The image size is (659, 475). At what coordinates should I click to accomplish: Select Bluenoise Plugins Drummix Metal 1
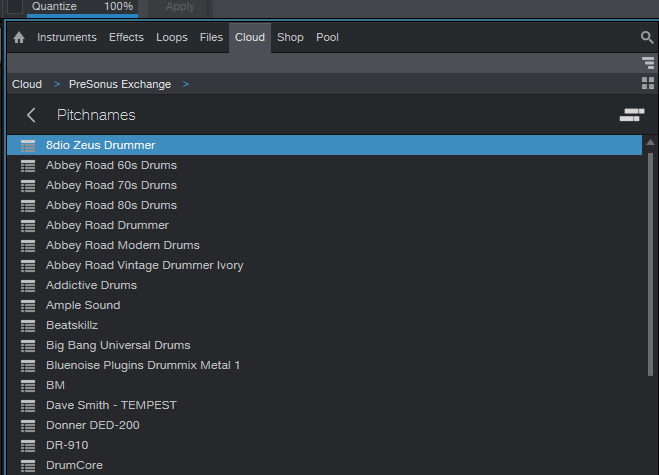coord(324,366)
